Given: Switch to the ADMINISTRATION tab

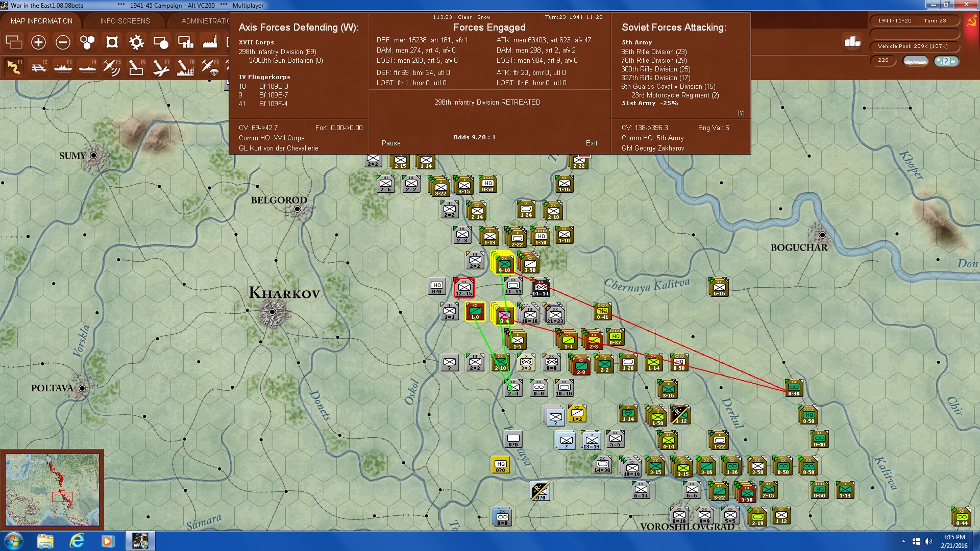Looking at the screenshot, I should tap(205, 21).
